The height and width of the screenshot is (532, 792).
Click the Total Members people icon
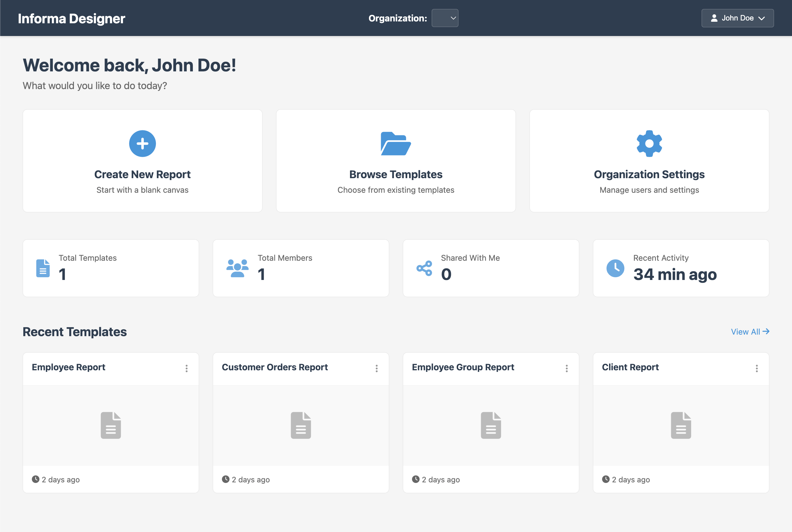tap(237, 268)
